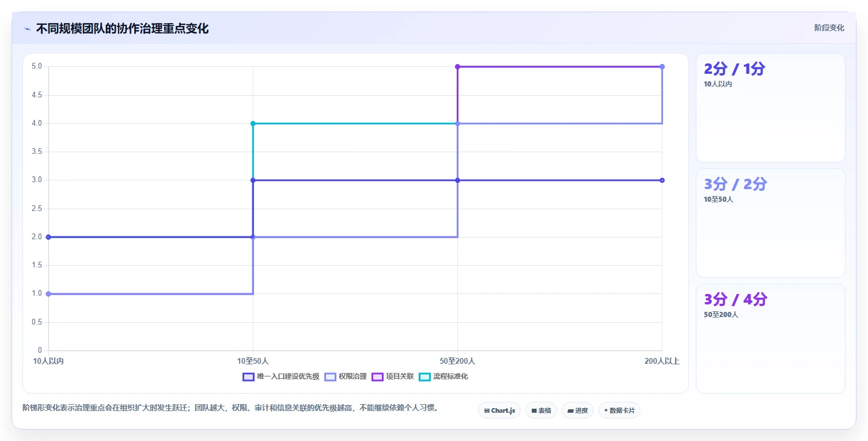Click the 10人以内 x-axis label
The height and width of the screenshot is (441, 868).
48,361
